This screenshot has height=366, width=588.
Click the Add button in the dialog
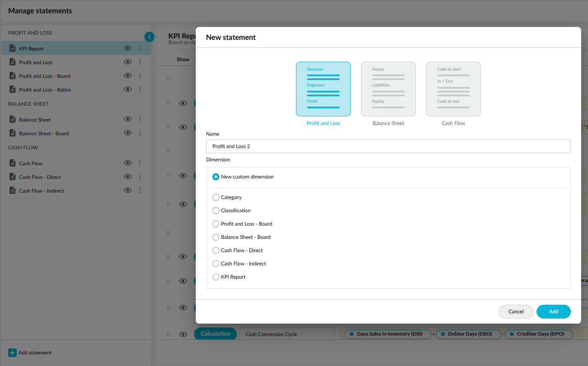[553, 312]
